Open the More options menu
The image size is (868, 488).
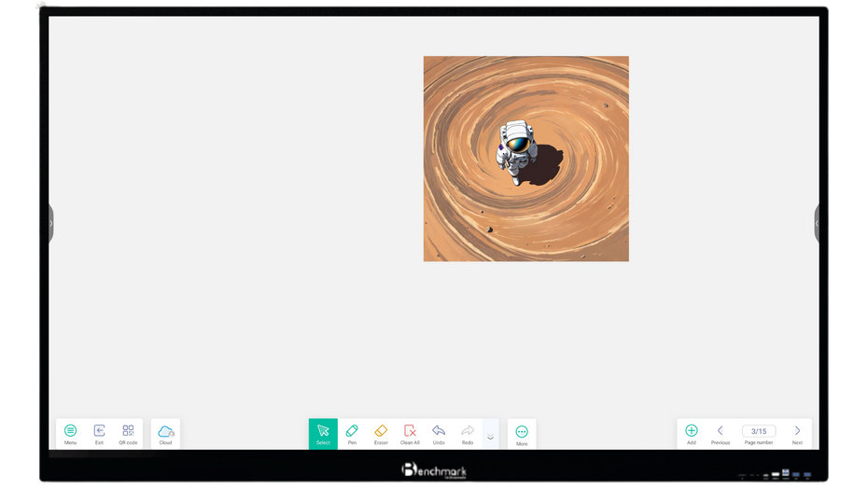tap(522, 434)
